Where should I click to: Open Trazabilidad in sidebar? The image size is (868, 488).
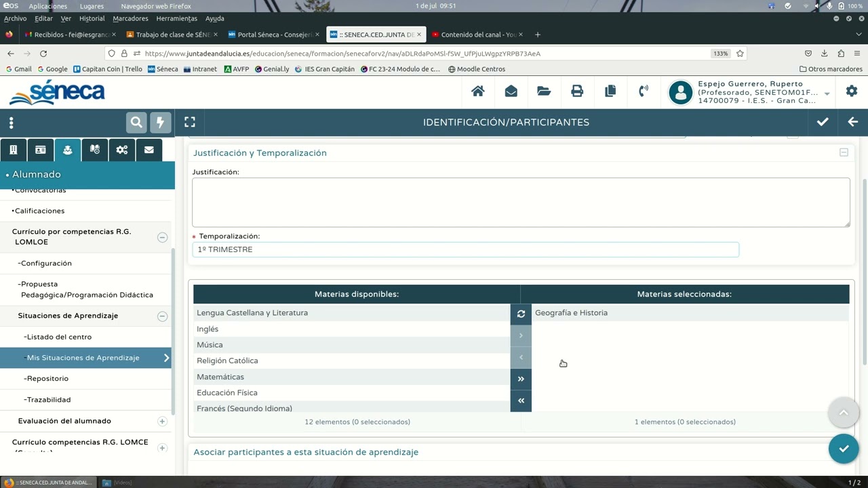48,400
